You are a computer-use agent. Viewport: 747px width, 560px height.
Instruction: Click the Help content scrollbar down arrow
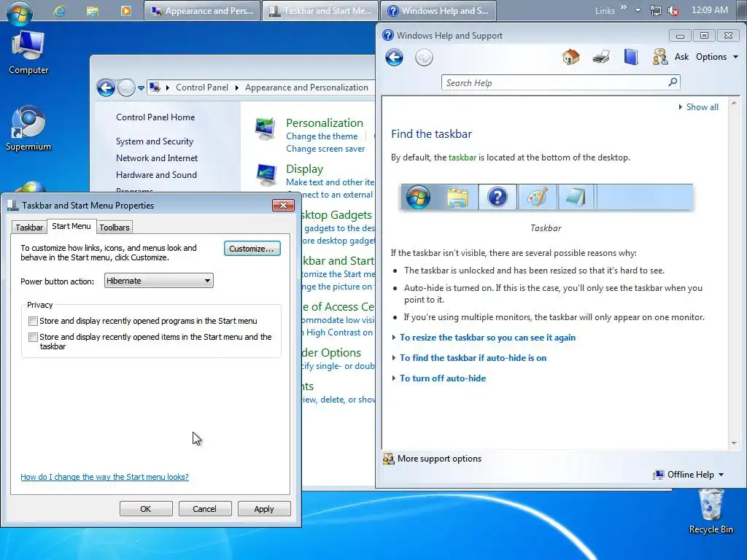[x=734, y=443]
